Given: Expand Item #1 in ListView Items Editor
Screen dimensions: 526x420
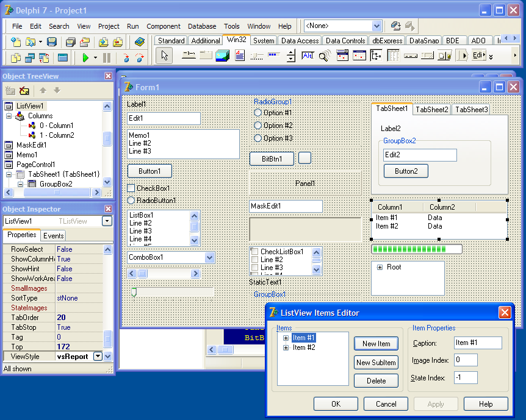Looking at the screenshot, I should click(286, 338).
